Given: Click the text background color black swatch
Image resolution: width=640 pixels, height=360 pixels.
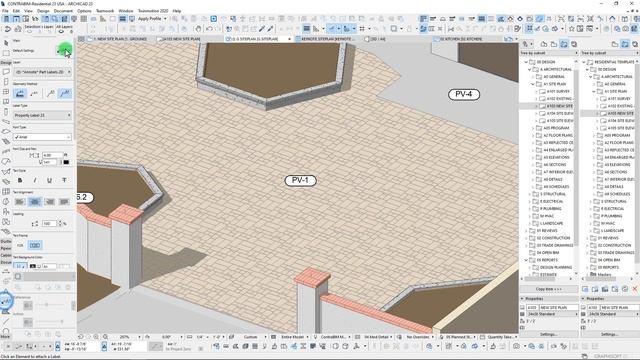Looking at the screenshot, I should pos(33,267).
